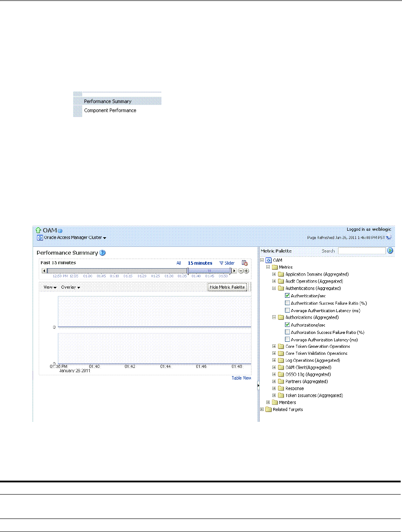Zoom in the timeline with plus icon
402x532 pixels.
(x=246, y=271)
